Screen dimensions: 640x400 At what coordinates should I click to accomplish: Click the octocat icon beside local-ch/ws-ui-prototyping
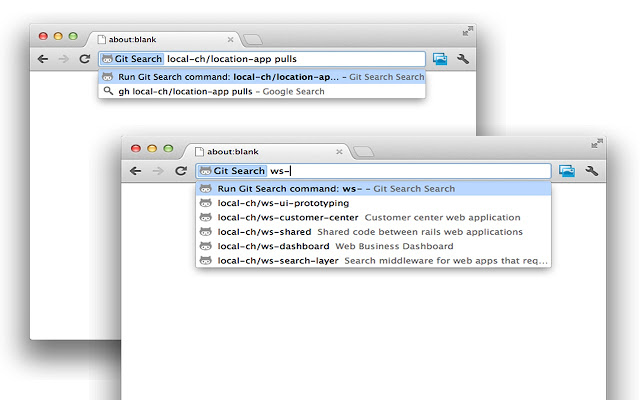206,203
